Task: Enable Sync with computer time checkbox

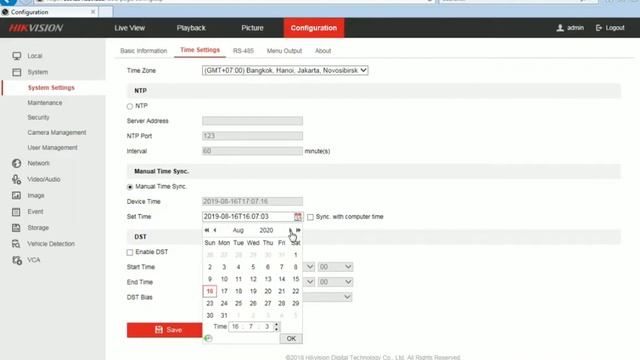Action: 311,217
